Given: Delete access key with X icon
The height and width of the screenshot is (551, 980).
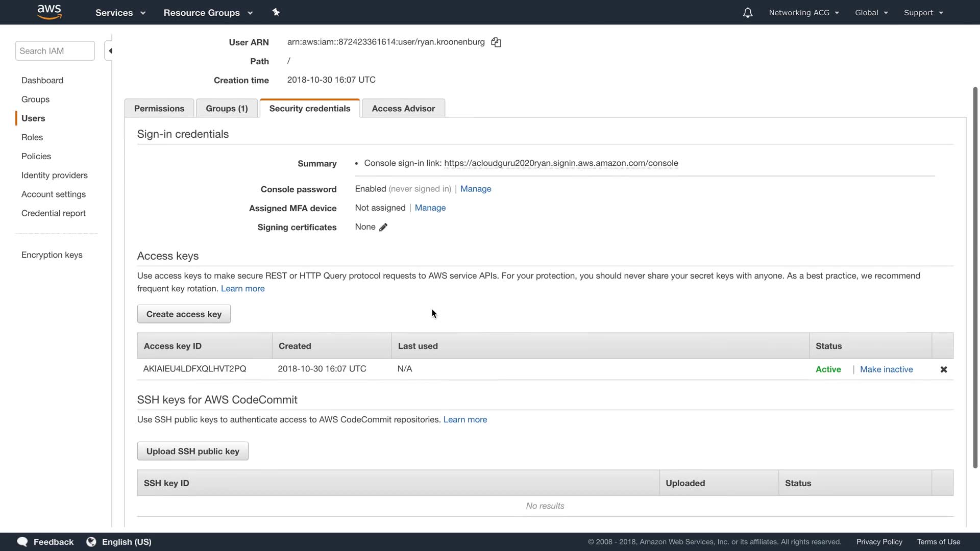Looking at the screenshot, I should point(943,369).
